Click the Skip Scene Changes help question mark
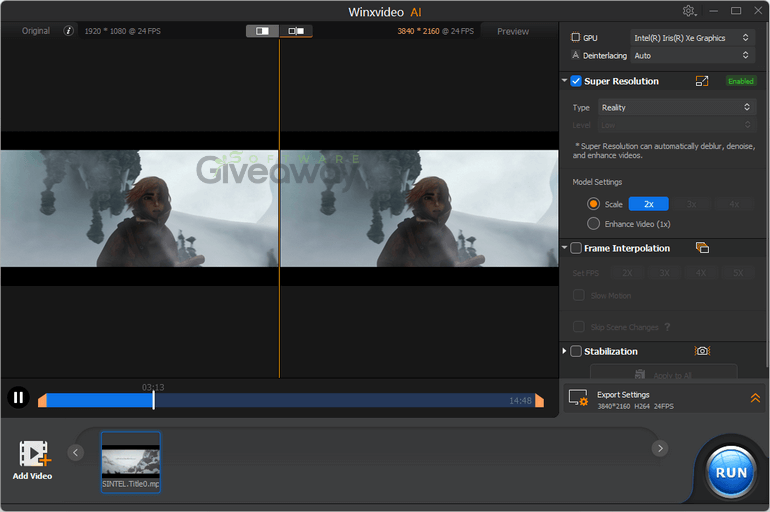 click(667, 327)
